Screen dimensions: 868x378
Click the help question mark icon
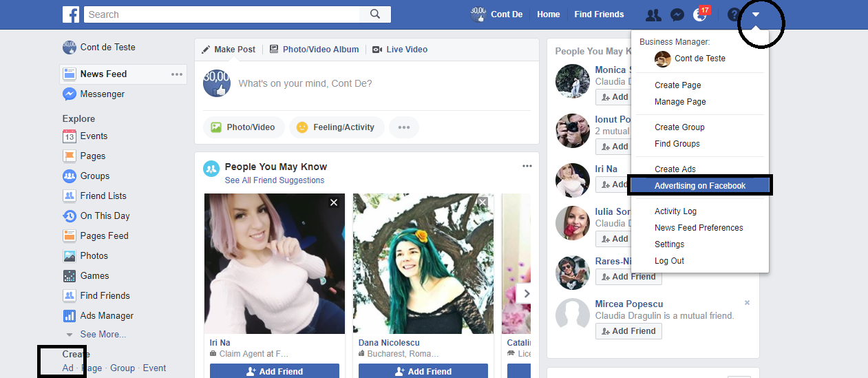coord(733,14)
